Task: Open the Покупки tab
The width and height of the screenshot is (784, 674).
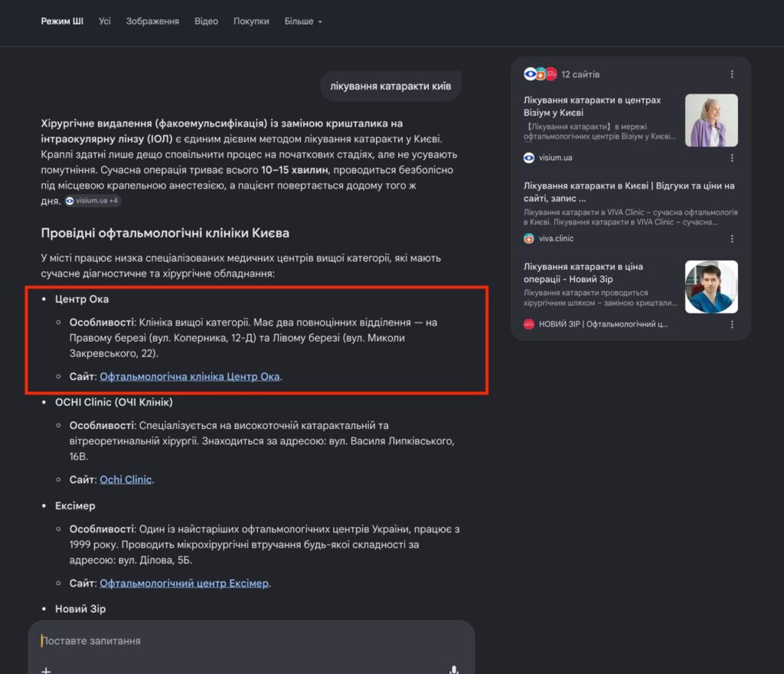Action: click(x=251, y=21)
